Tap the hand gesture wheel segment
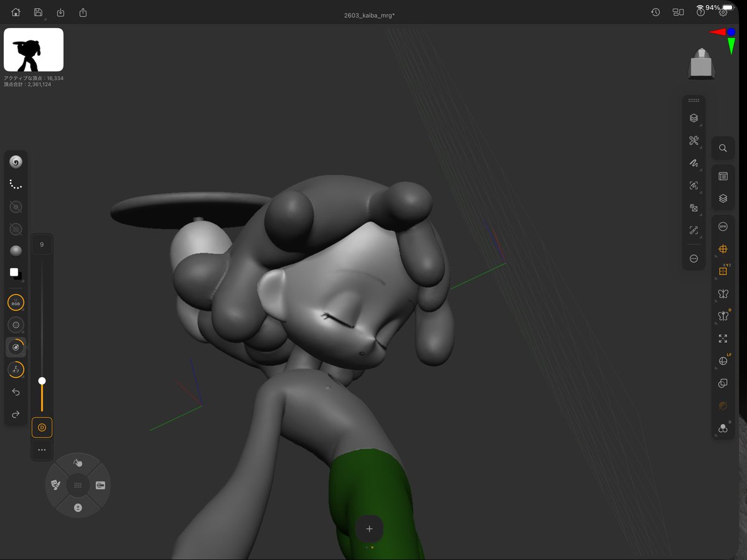 click(x=78, y=463)
